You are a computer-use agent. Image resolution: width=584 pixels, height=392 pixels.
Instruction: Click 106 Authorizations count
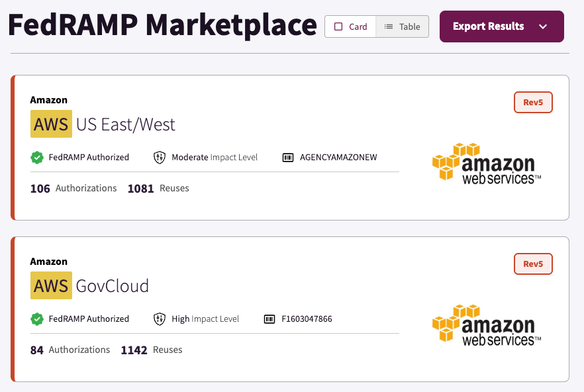point(73,189)
